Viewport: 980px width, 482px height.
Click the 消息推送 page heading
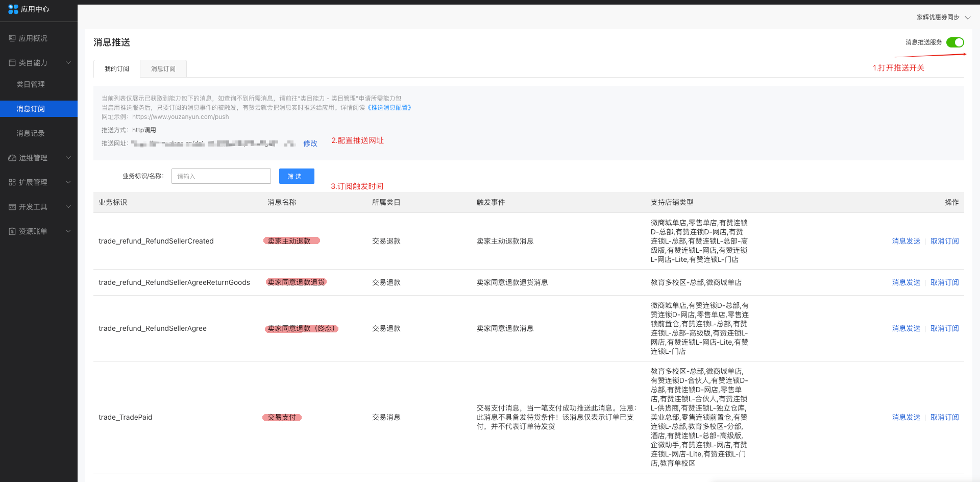[x=112, y=42]
